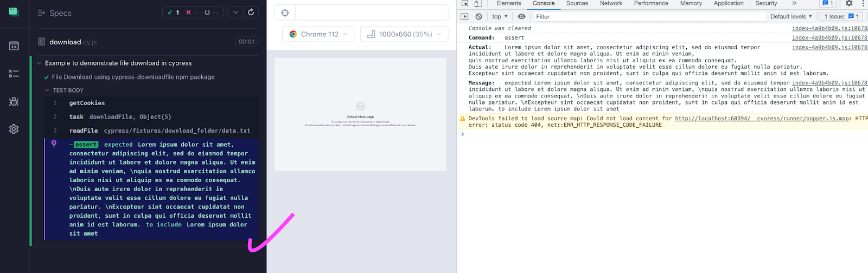Open source link on the Command row
Image resolution: width=868 pixels, height=273 pixels.
(x=829, y=38)
